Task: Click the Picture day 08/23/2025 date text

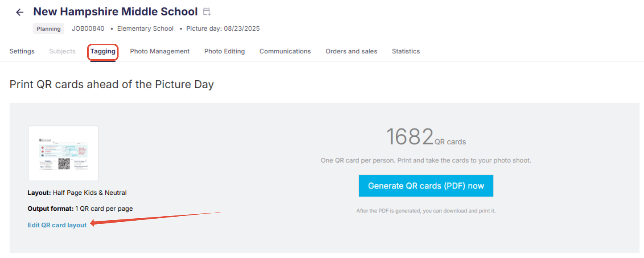Action: [223, 29]
